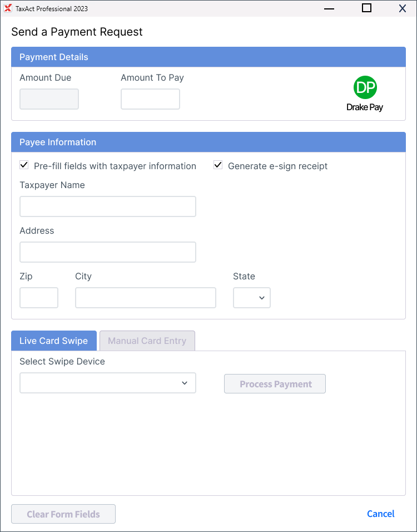The height and width of the screenshot is (532, 417).
Task: Switch to Manual Card Entry tab
Action: pos(147,341)
